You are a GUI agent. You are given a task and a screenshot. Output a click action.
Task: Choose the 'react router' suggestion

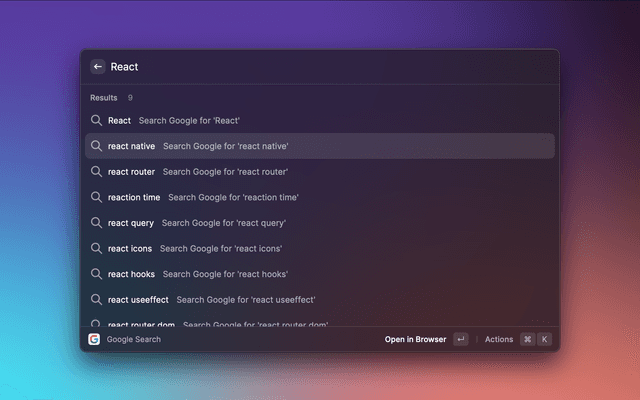coord(320,171)
